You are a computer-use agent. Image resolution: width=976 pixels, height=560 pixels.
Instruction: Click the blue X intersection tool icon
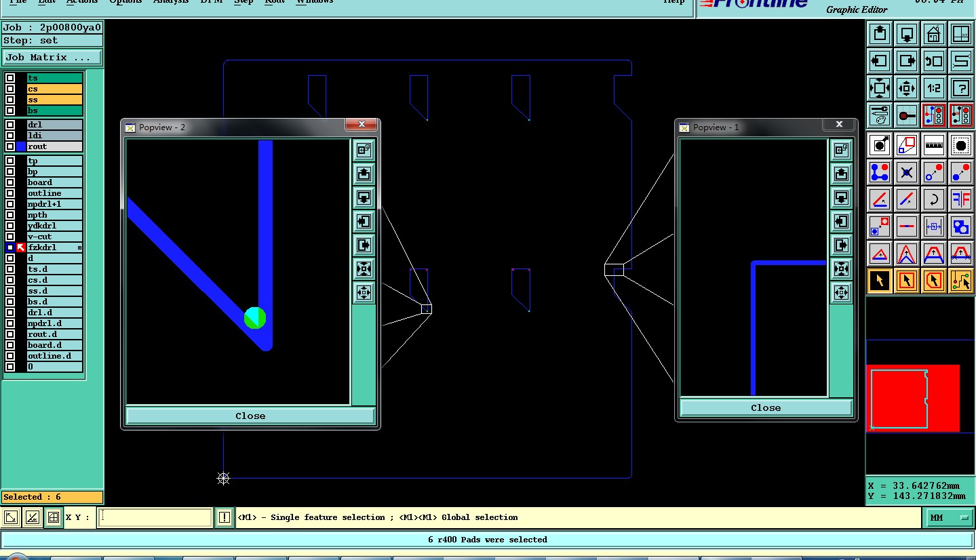907,172
